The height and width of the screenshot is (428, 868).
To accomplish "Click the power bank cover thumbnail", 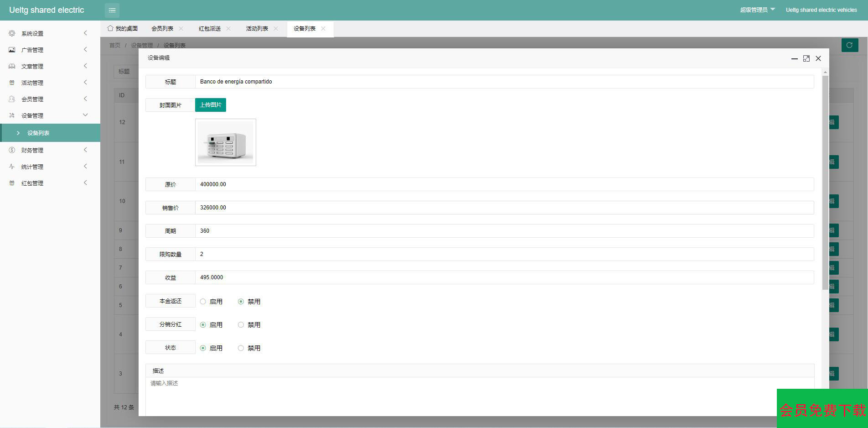I will (x=226, y=142).
